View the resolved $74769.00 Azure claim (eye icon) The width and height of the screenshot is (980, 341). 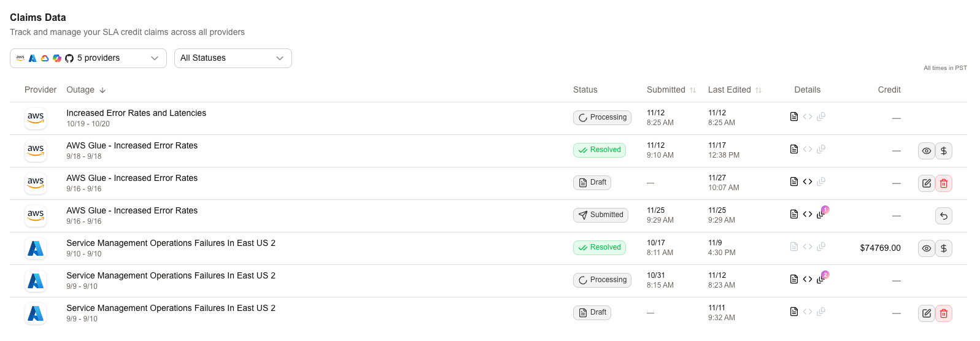tap(926, 248)
